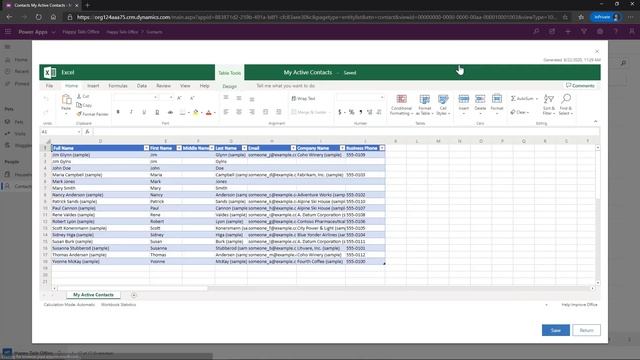
Task: Add a new sheet with plus icon
Action: [134, 295]
